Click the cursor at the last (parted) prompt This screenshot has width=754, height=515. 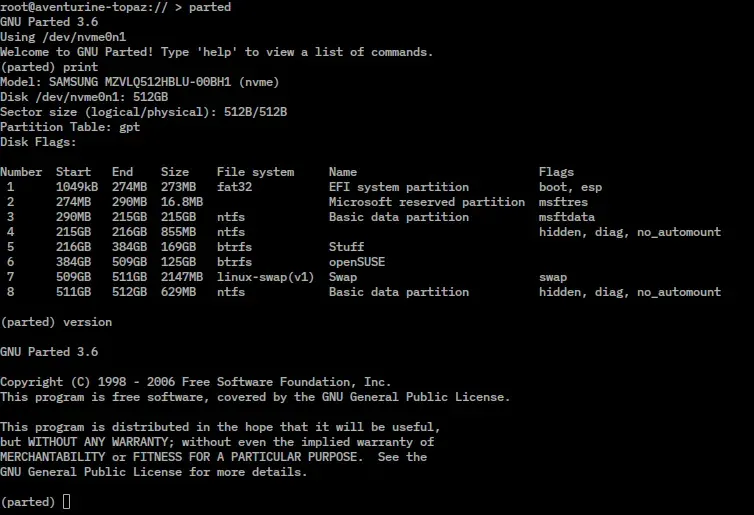(x=66, y=502)
